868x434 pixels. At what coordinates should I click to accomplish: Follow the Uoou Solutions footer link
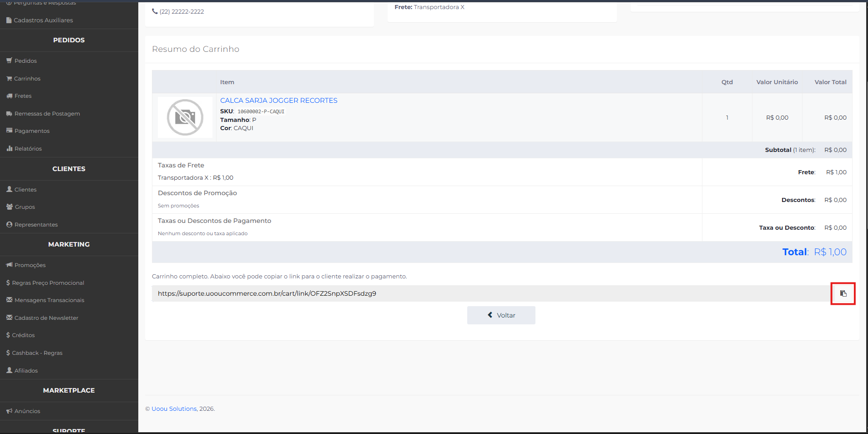tap(174, 409)
